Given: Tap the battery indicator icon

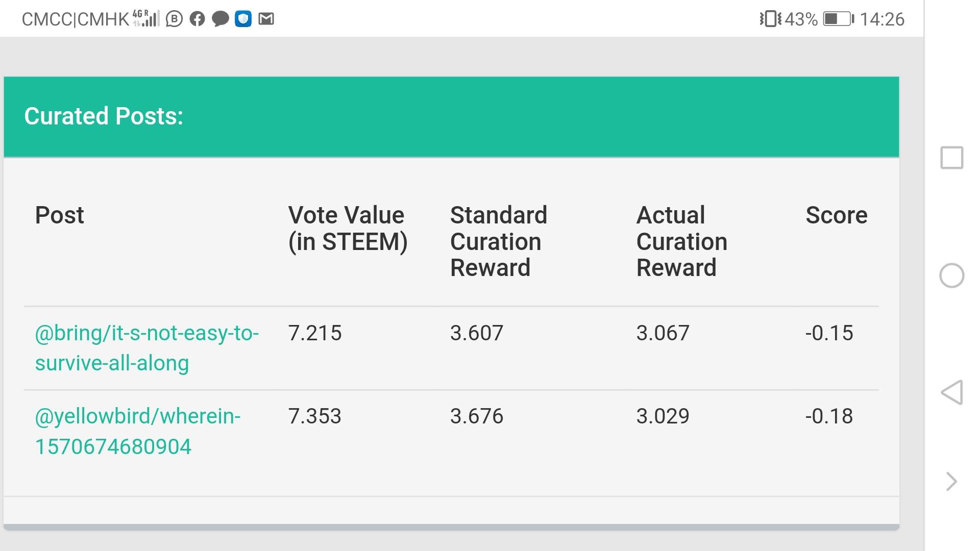Looking at the screenshot, I should pyautogui.click(x=838, y=19).
